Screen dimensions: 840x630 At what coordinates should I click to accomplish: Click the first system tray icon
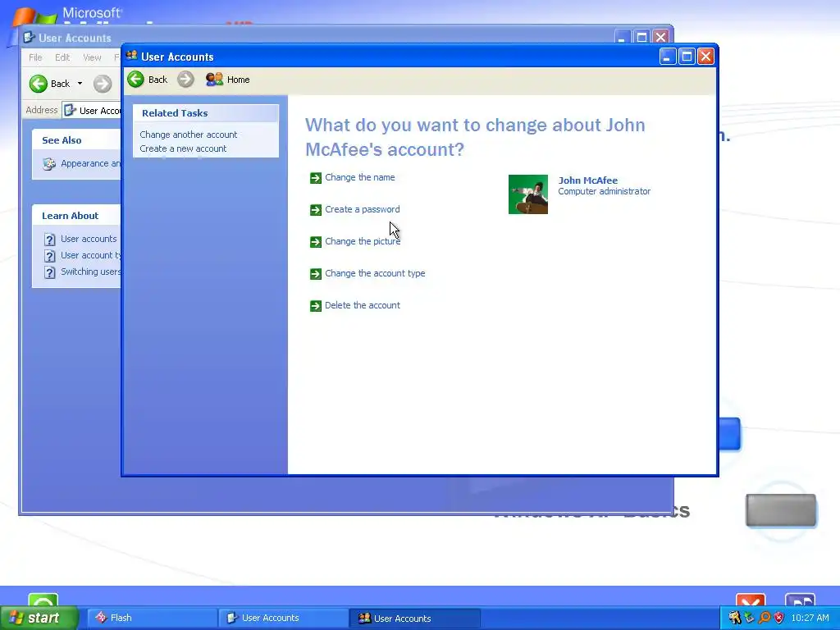point(734,618)
